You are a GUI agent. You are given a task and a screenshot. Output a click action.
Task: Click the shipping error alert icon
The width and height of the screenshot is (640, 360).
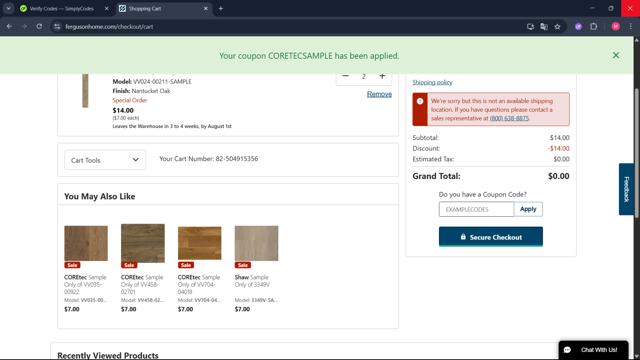click(420, 101)
